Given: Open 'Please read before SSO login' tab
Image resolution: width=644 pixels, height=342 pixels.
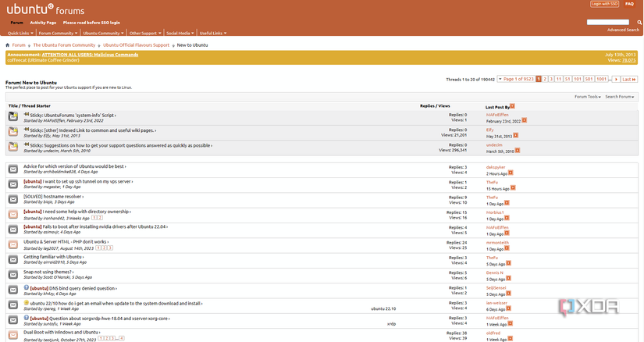Looking at the screenshot, I should [x=91, y=23].
